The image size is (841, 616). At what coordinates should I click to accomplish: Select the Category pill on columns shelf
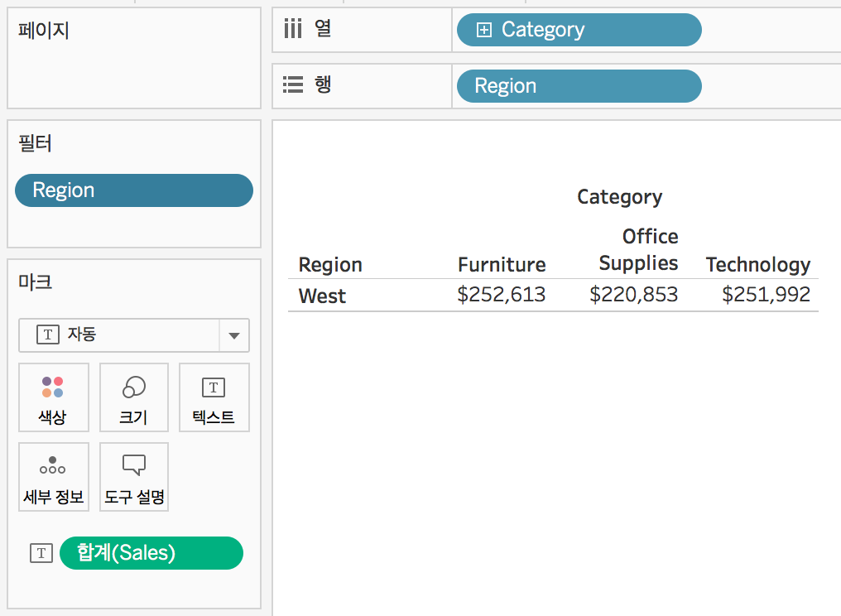tap(579, 30)
